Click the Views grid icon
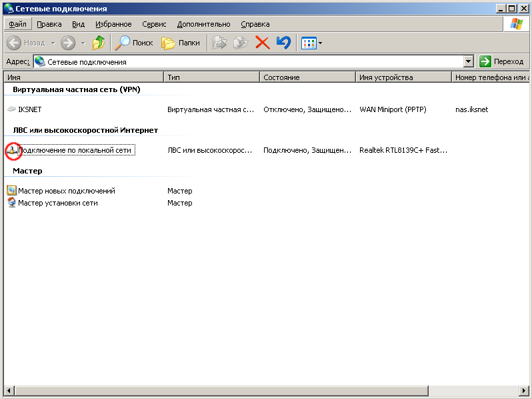This screenshot has height=399, width=532. click(309, 43)
